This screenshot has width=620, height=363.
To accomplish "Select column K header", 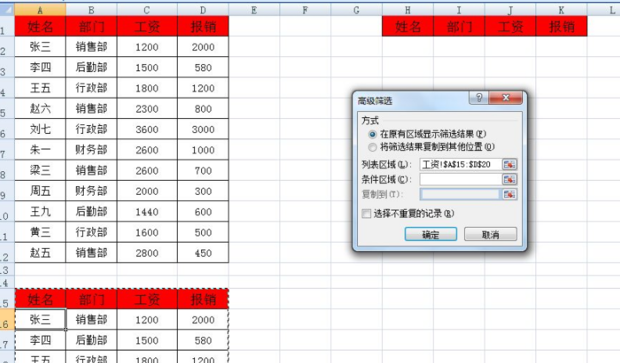I will pyautogui.click(x=561, y=10).
